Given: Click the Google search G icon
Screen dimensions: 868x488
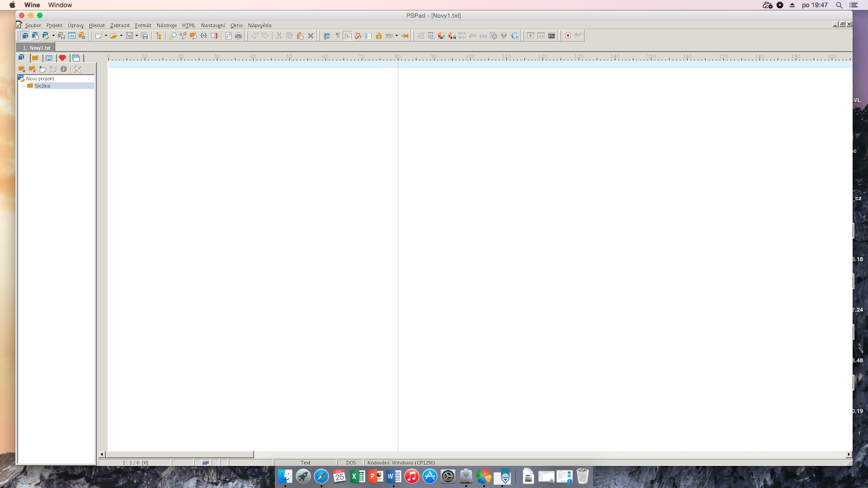Looking at the screenshot, I should 514,36.
